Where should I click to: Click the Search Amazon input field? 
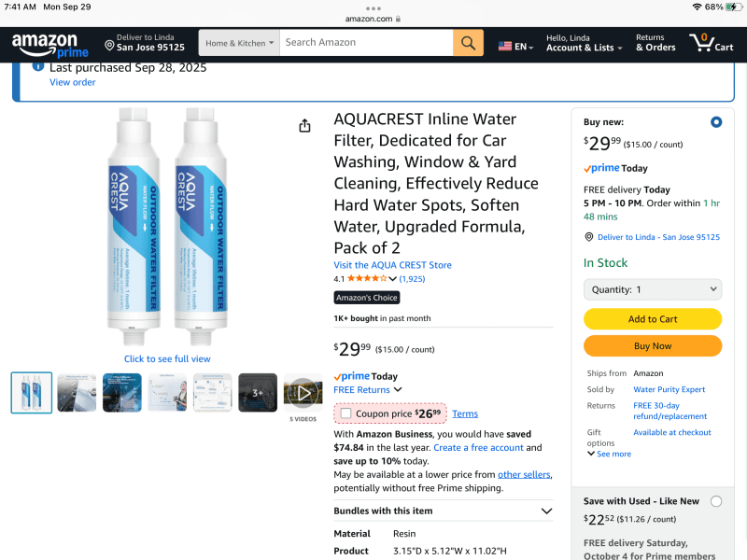pyautogui.click(x=366, y=42)
